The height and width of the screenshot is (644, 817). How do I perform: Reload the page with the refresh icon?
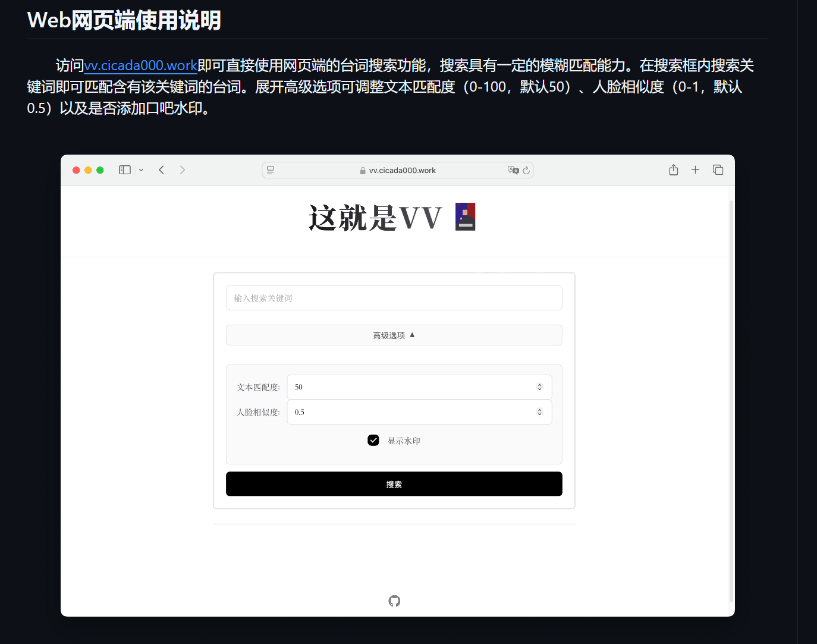(x=526, y=170)
